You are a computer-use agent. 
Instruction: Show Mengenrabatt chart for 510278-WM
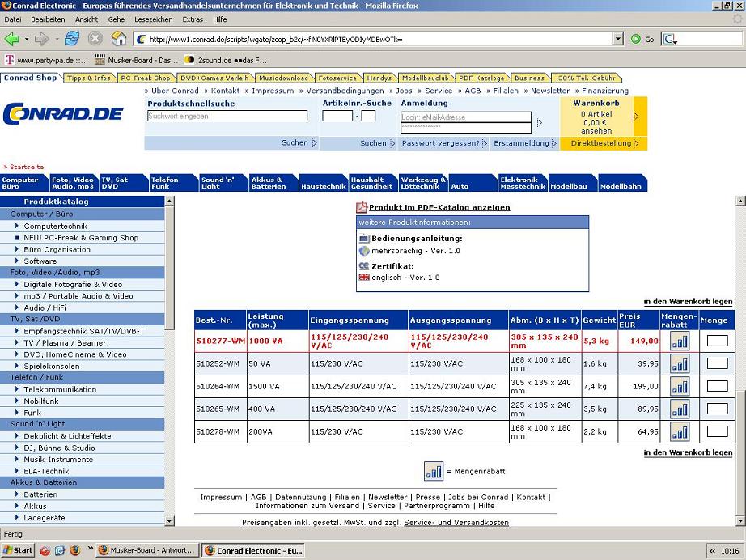(680, 431)
